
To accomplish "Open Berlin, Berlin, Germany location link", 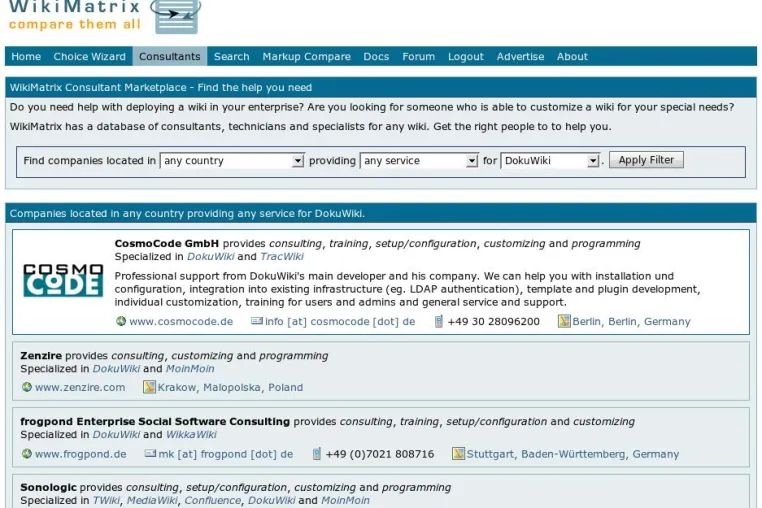I will coord(631,321).
